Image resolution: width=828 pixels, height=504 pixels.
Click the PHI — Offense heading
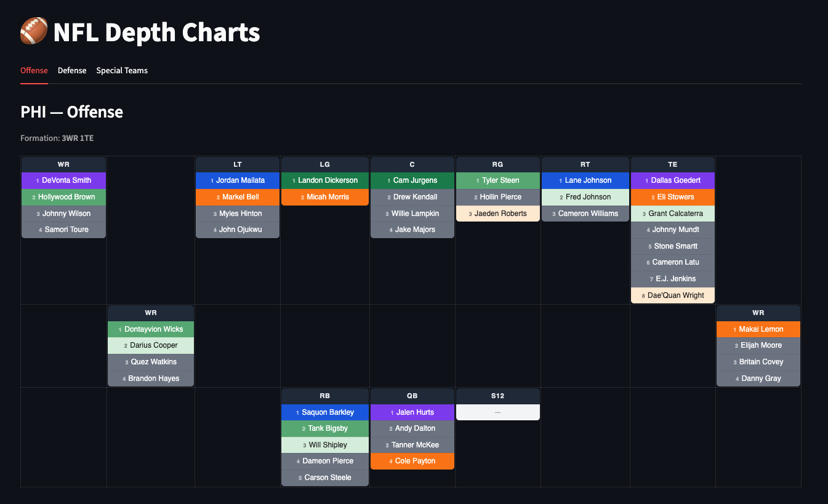[72, 111]
